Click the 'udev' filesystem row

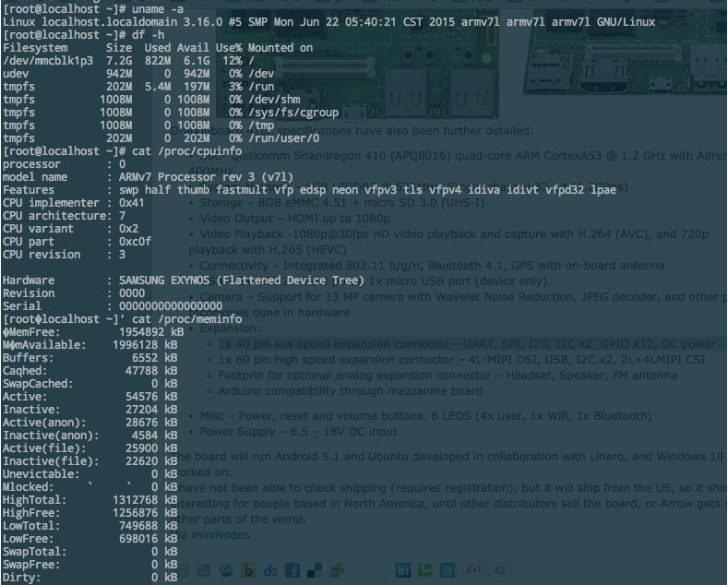[138, 74]
